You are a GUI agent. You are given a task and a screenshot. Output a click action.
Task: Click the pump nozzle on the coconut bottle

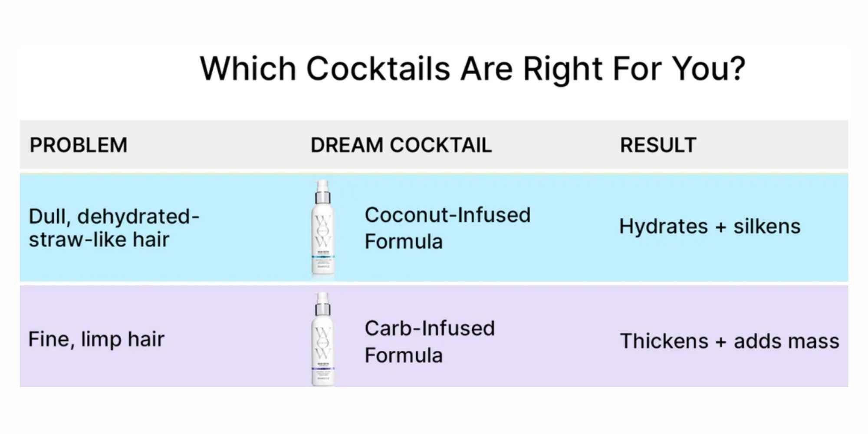pyautogui.click(x=322, y=184)
